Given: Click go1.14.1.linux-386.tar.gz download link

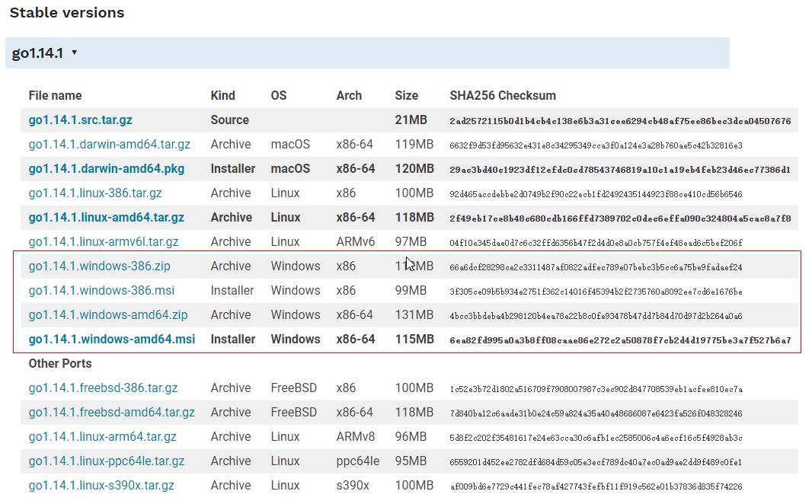Looking at the screenshot, I should point(95,193).
